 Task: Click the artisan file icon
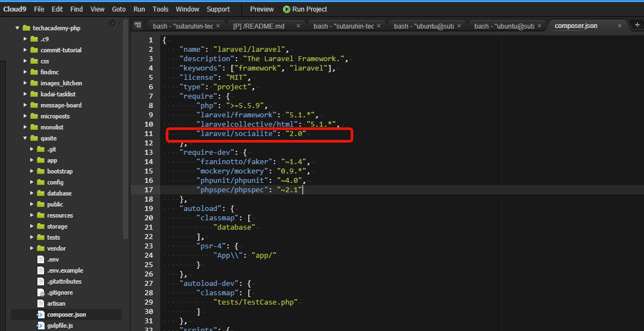pos(40,303)
